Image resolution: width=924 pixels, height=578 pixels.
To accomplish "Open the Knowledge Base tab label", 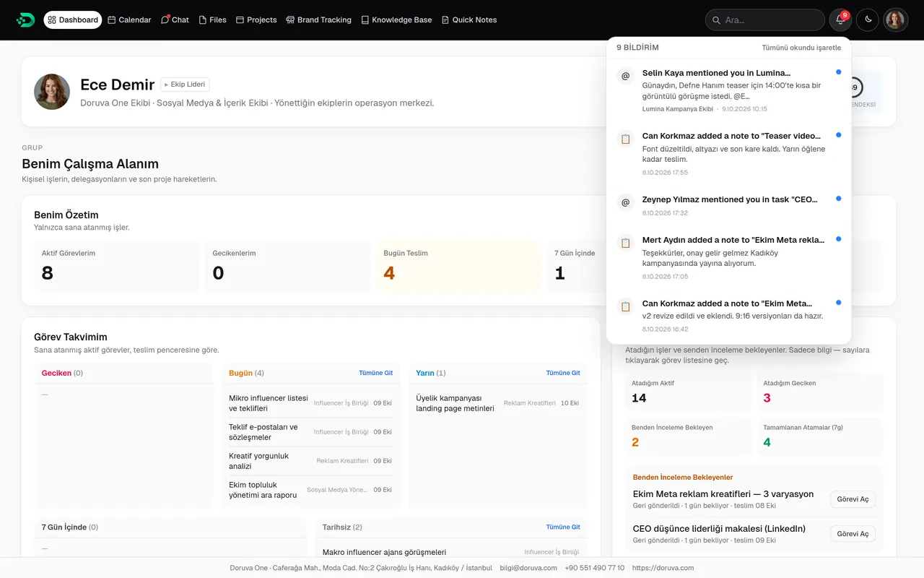I will pyautogui.click(x=402, y=20).
